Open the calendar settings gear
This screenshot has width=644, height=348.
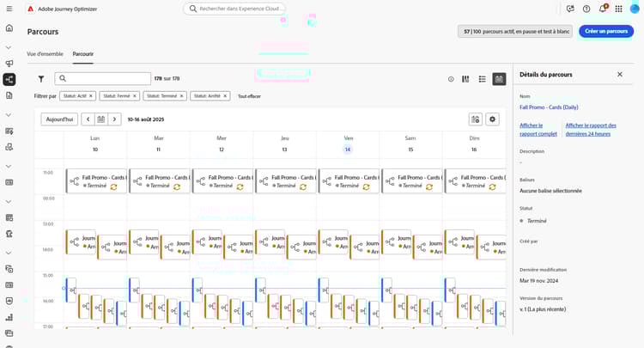tap(493, 119)
